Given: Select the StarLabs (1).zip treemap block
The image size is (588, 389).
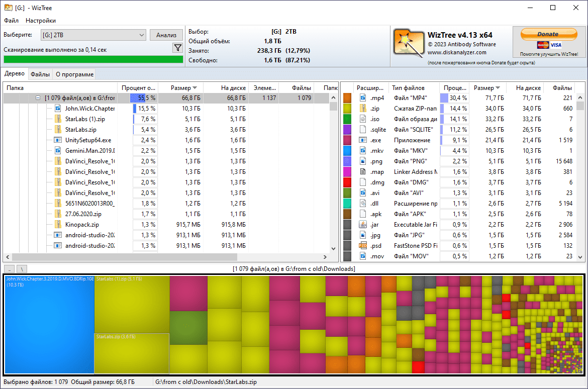Looking at the screenshot, I should tap(132, 304).
